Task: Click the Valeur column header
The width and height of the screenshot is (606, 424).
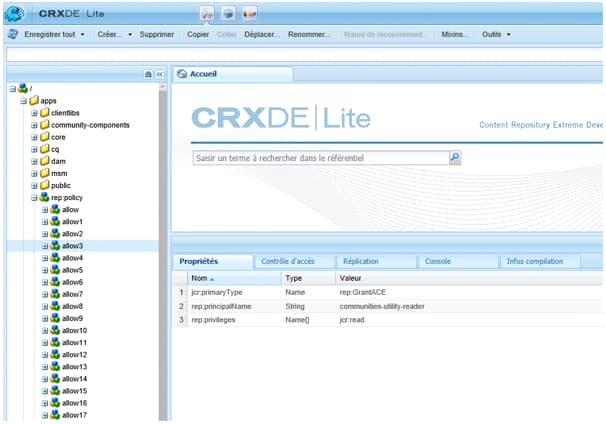Action: 469,278
